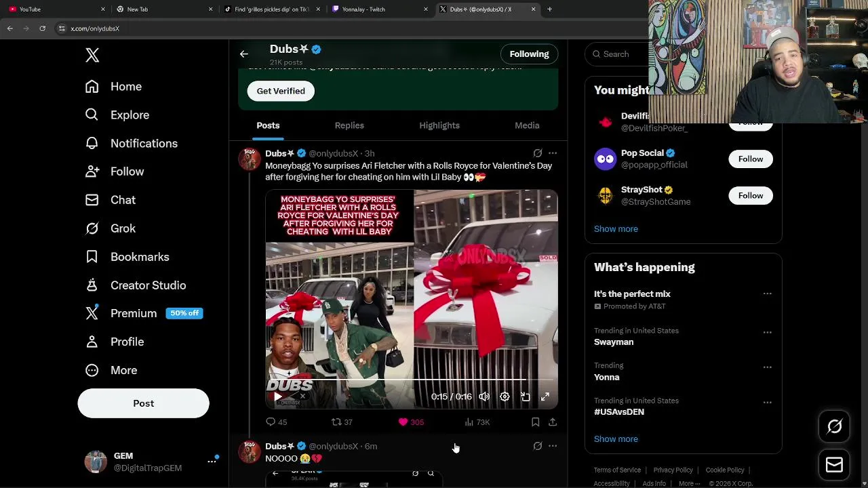Follow StrayShot account
The width and height of the screenshot is (868, 488).
click(x=750, y=196)
